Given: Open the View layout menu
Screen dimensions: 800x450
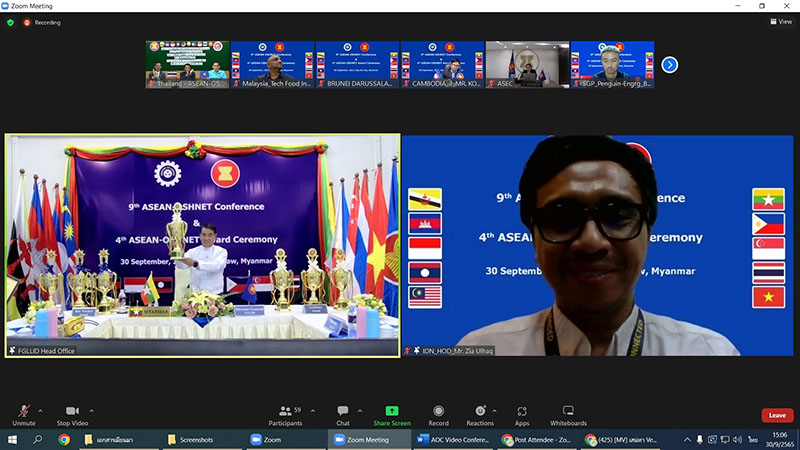Looking at the screenshot, I should coord(780,21).
